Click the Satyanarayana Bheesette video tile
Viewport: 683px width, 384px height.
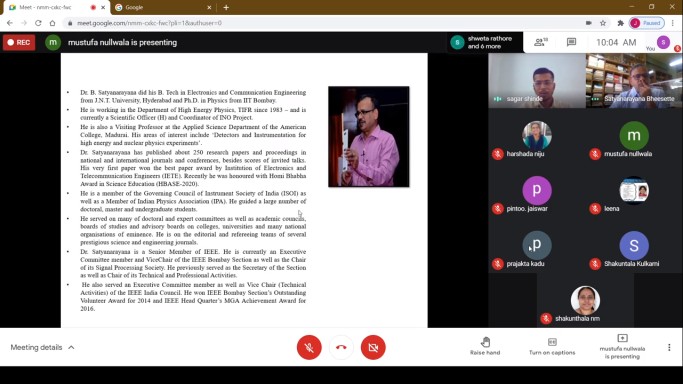[634, 81]
